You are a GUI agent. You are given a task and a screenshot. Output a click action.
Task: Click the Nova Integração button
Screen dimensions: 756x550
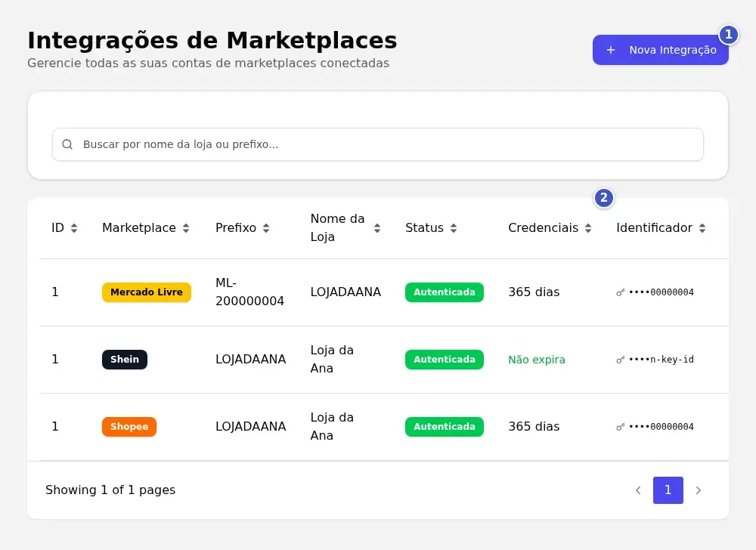coord(660,50)
